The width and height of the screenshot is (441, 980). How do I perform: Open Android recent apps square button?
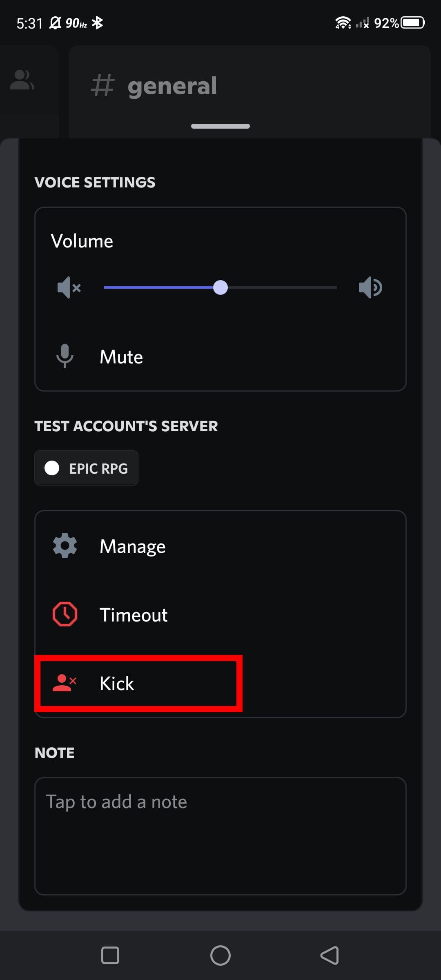click(110, 955)
